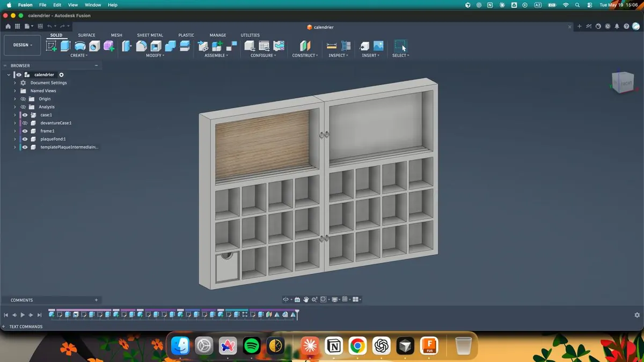Click the Pan hand navigation icon
The height and width of the screenshot is (362, 644).
(306, 299)
